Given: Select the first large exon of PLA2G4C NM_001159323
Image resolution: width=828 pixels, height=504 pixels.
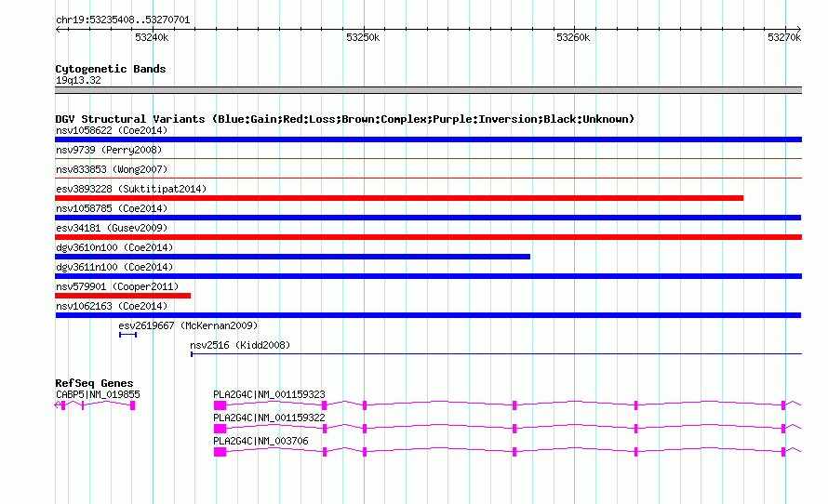Looking at the screenshot, I should [x=220, y=405].
